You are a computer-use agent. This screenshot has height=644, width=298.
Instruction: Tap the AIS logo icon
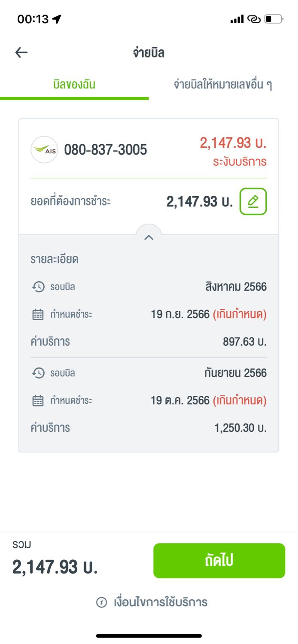[44, 149]
